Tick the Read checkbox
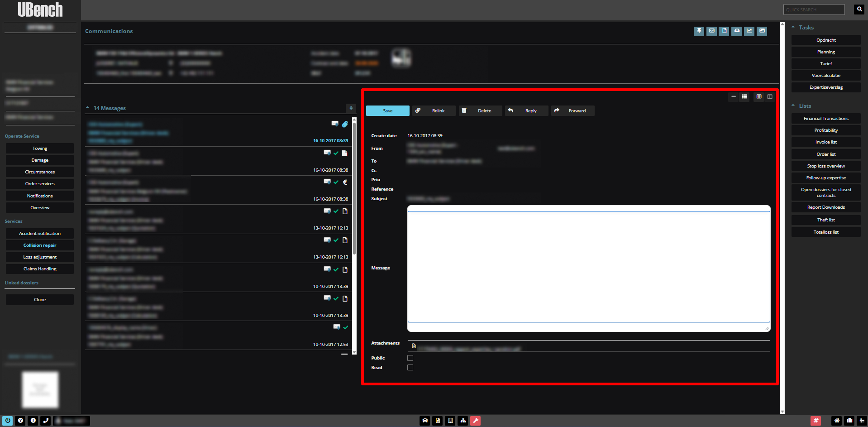 [410, 368]
